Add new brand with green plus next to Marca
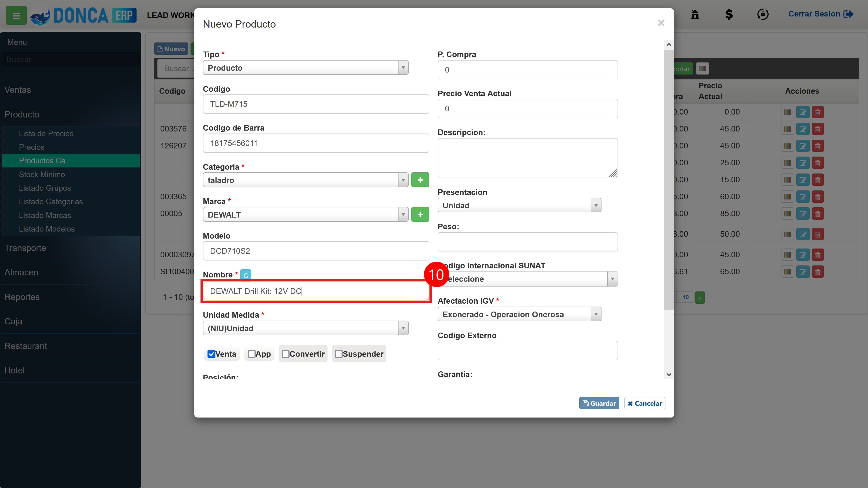The height and width of the screenshot is (488, 868). tap(420, 214)
